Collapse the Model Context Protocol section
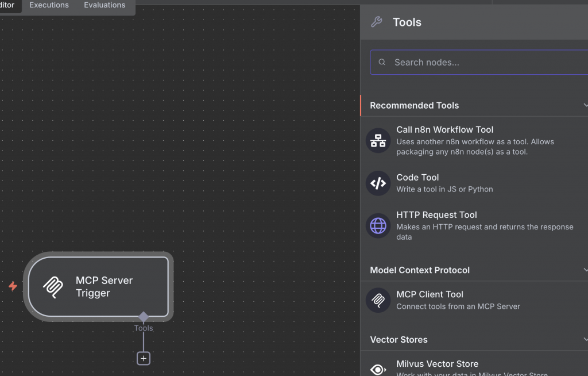Image resolution: width=588 pixels, height=376 pixels. pyautogui.click(x=585, y=270)
